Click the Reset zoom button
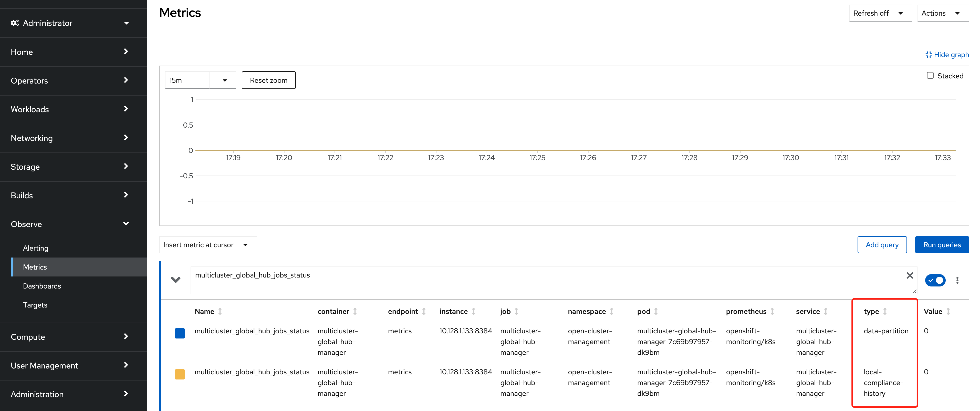The width and height of the screenshot is (980, 411). point(269,80)
